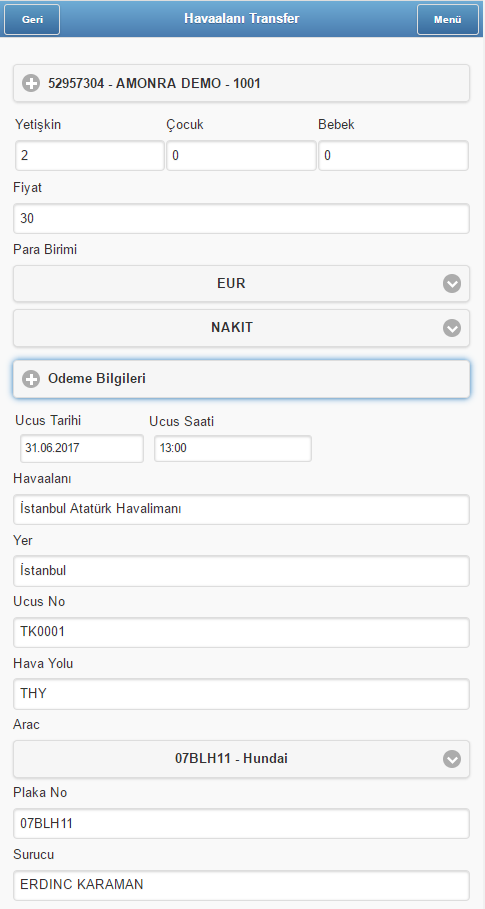Click into the Fiyat price field

241,219
